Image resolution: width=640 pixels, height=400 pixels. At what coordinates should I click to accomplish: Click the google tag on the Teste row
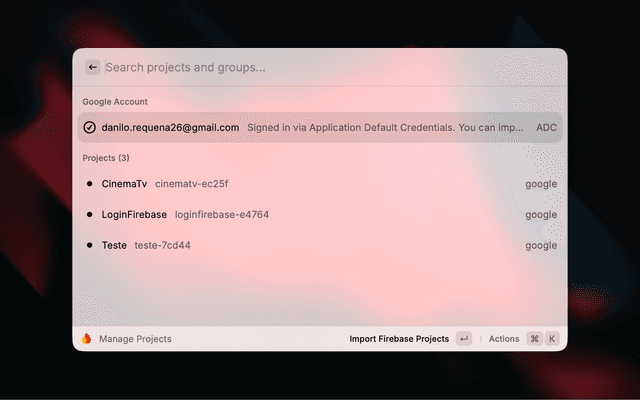[x=541, y=245]
